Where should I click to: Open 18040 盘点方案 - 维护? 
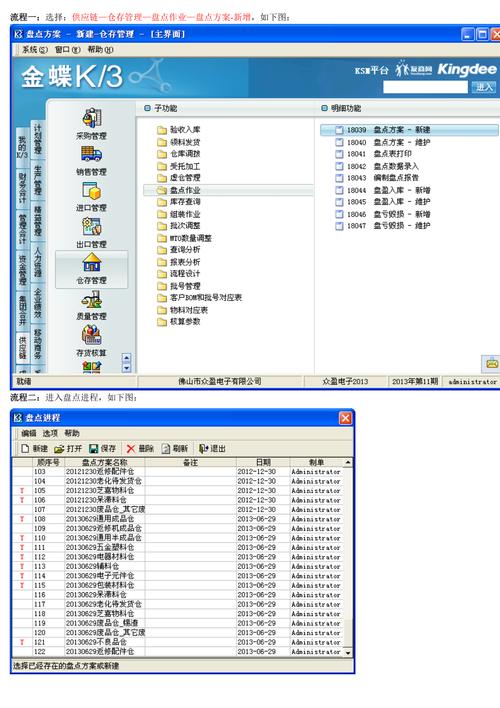point(383,142)
